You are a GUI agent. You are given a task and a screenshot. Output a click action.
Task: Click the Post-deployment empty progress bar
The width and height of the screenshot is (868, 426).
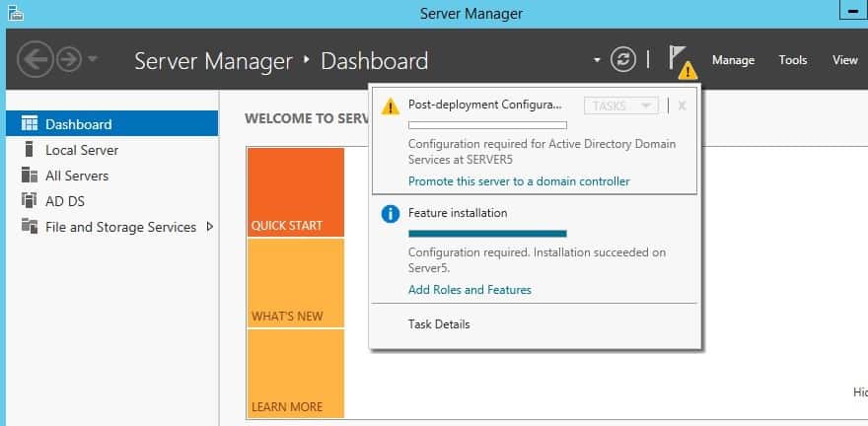coord(487,125)
